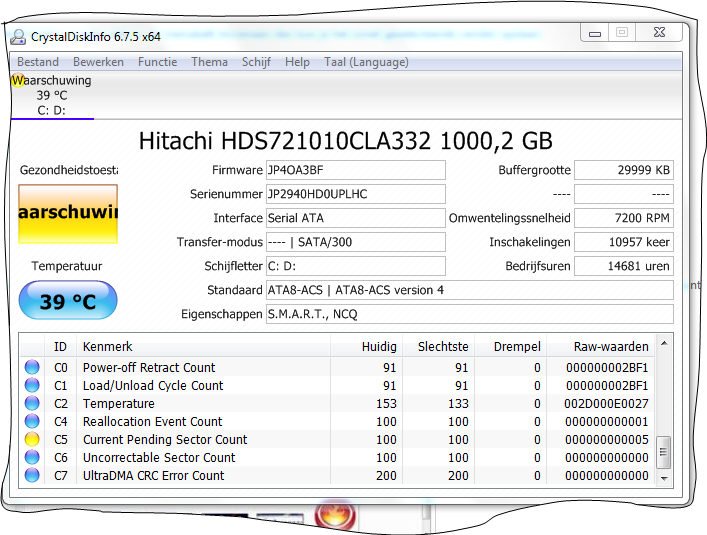The width and height of the screenshot is (707, 535).
Task: Click the blue status dot for Reallocation Event Count
Action: [x=32, y=421]
